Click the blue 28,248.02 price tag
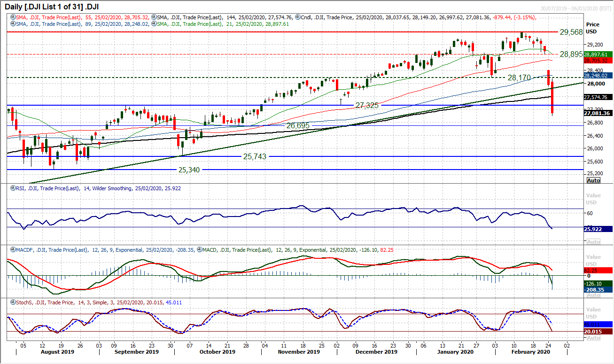The width and height of the screenshot is (614, 364). pyautogui.click(x=598, y=75)
